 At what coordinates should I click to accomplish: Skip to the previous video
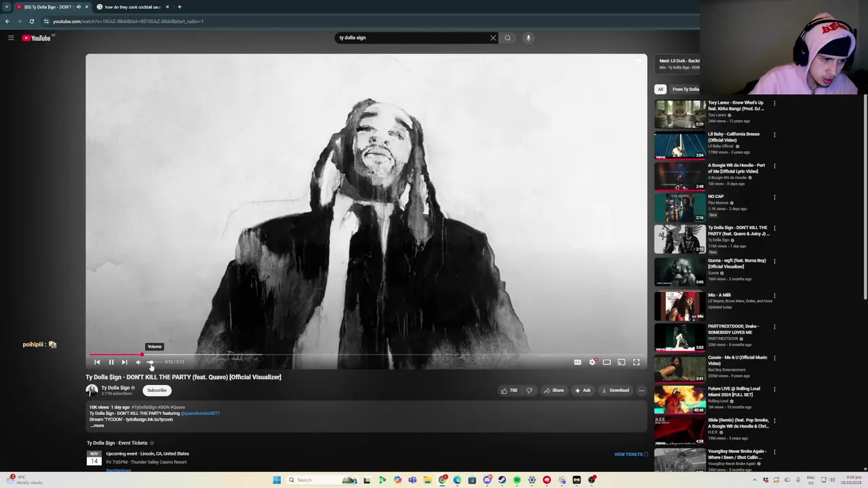(x=97, y=362)
